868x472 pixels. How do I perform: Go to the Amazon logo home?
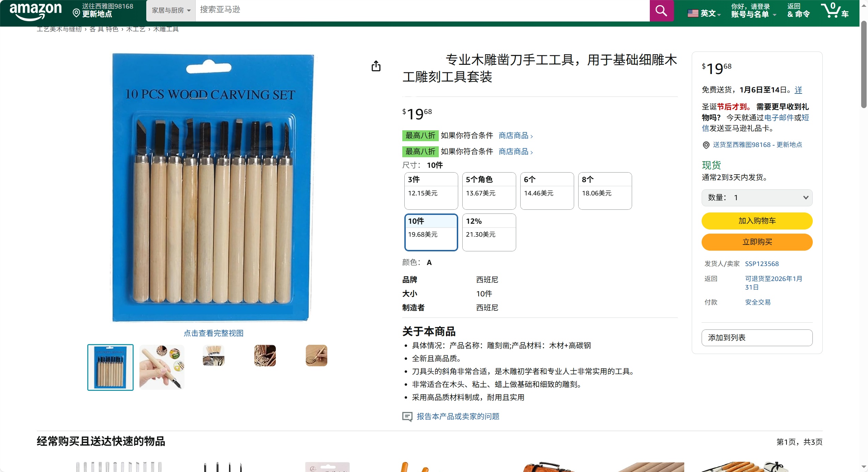point(35,11)
